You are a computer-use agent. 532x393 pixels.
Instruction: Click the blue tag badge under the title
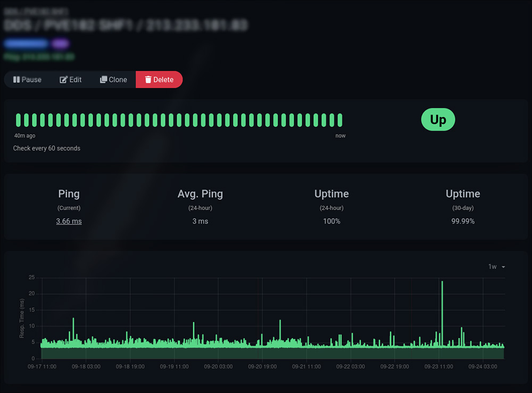pos(26,44)
